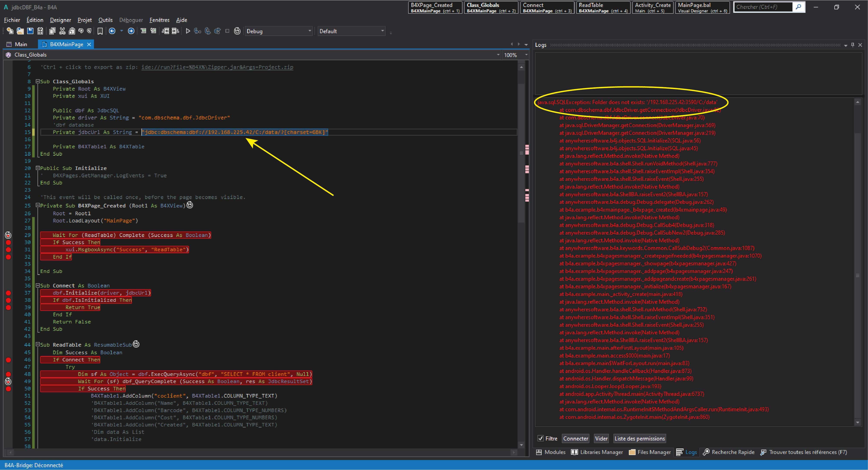The height and width of the screenshot is (470, 868).
Task: Click the Navigate backward arrow icon
Action: 112,31
